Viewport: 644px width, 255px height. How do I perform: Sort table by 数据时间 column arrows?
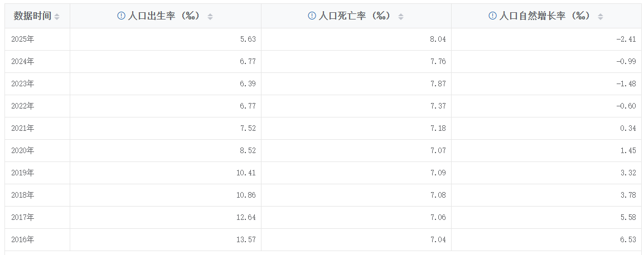(x=57, y=16)
